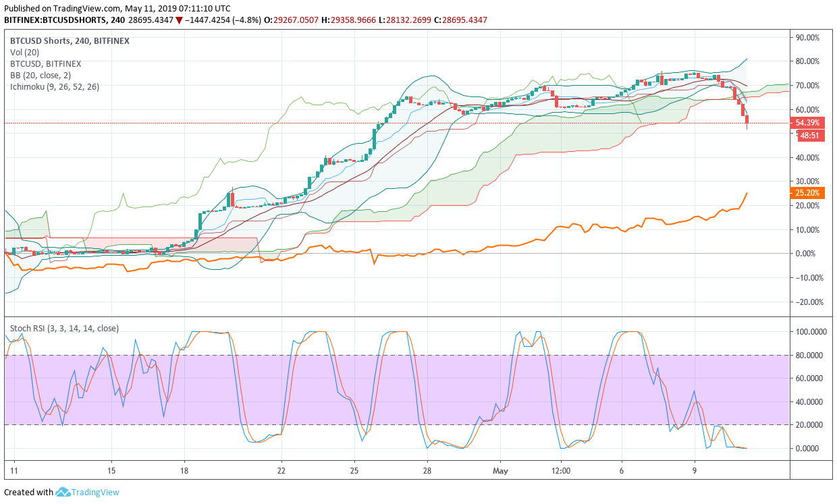
Task: Click the TradingView cloud logo icon
Action: [61, 493]
